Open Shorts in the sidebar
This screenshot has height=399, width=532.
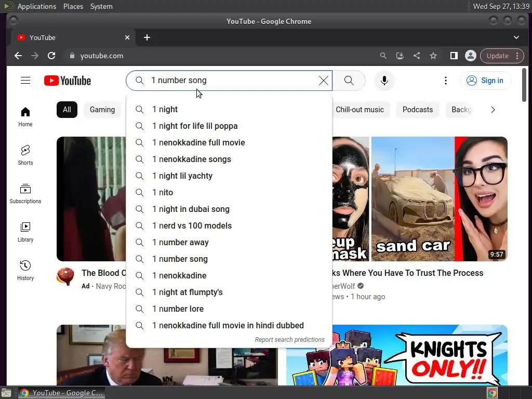[25, 155]
